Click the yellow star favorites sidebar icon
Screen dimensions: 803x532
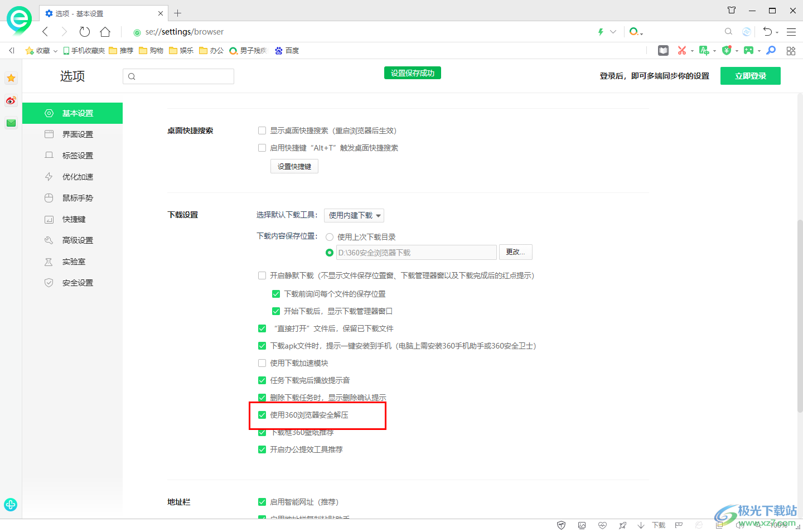(x=11, y=78)
